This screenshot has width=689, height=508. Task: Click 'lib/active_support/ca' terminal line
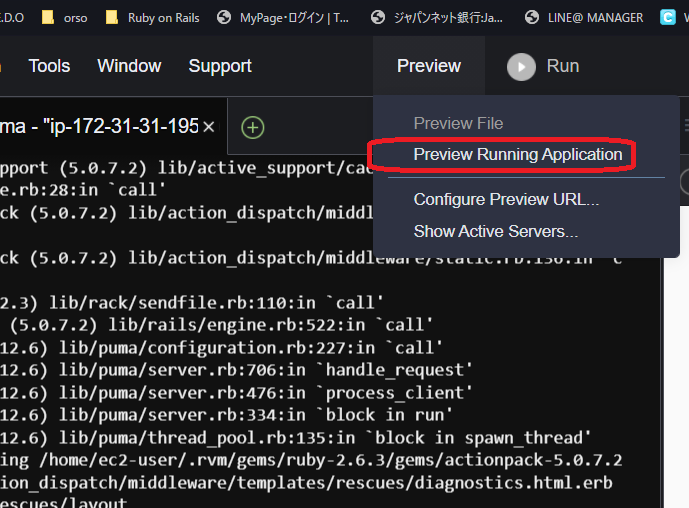pos(186,168)
